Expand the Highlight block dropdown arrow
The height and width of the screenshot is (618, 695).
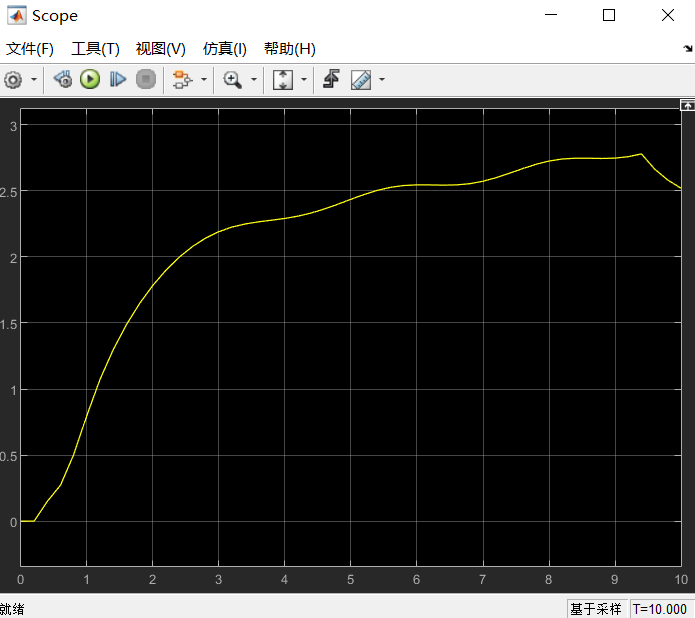tap(204, 80)
